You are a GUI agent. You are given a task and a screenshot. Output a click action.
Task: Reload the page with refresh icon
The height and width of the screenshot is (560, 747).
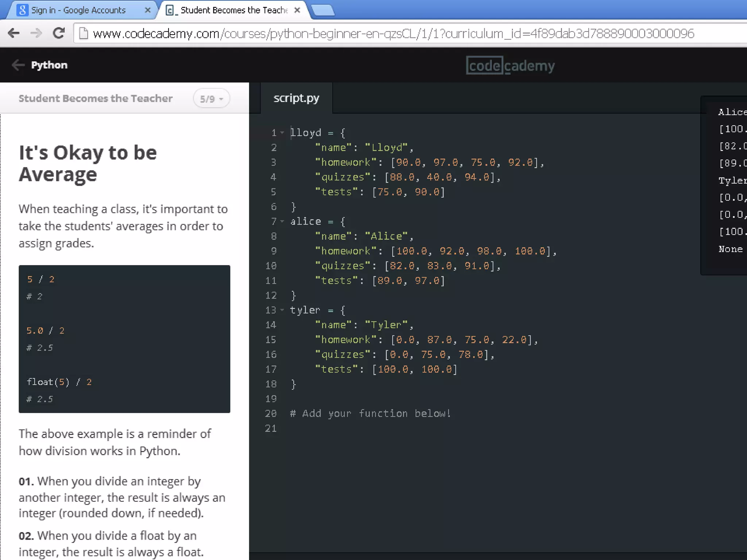click(58, 33)
